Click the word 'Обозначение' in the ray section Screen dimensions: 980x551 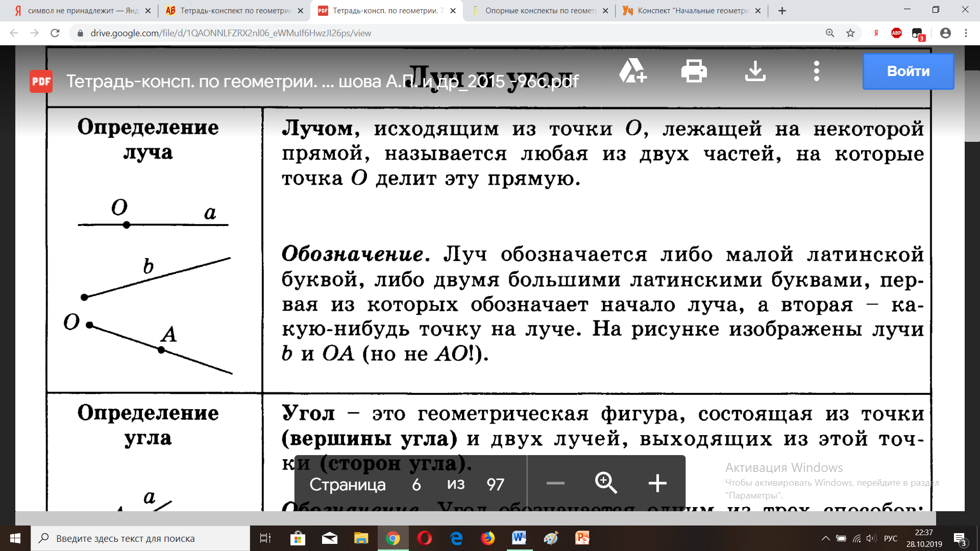[353, 254]
